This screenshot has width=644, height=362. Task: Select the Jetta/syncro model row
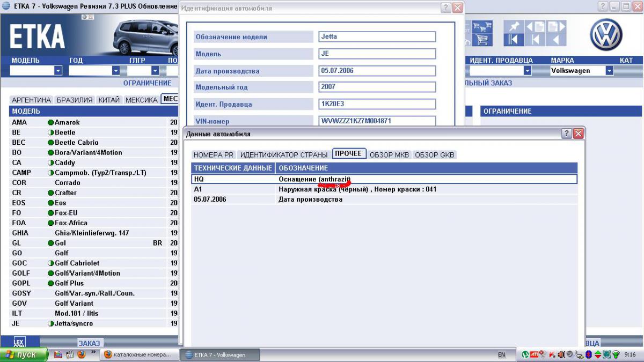tap(94, 323)
